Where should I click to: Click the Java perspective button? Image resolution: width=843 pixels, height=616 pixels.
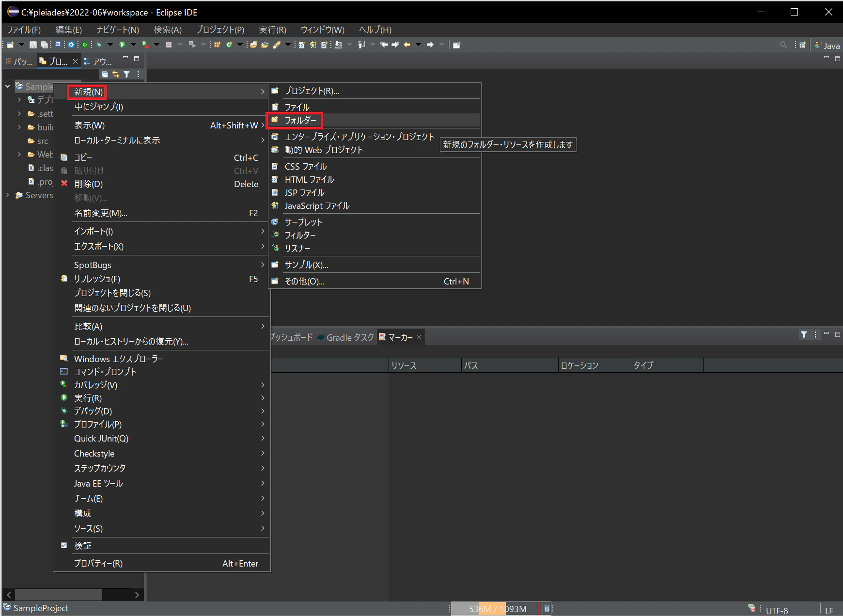[827, 45]
